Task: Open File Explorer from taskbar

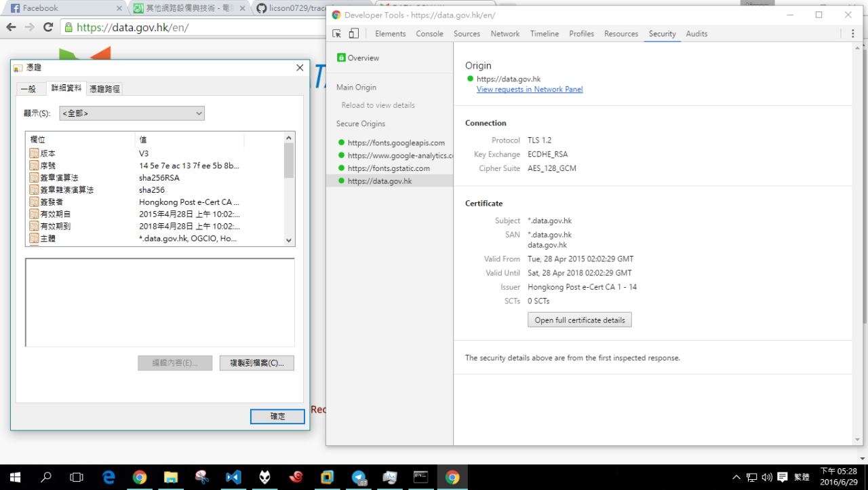Action: coord(170,477)
